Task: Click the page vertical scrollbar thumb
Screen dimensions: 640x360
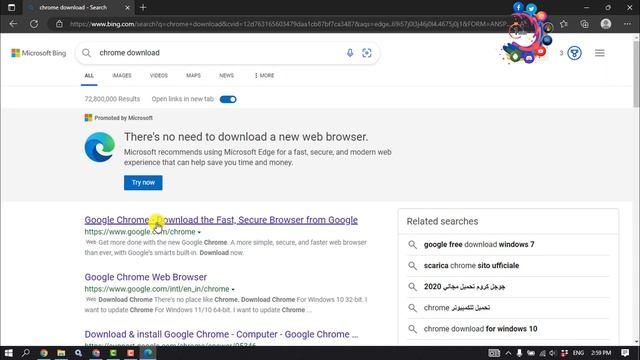Action: tap(636, 73)
